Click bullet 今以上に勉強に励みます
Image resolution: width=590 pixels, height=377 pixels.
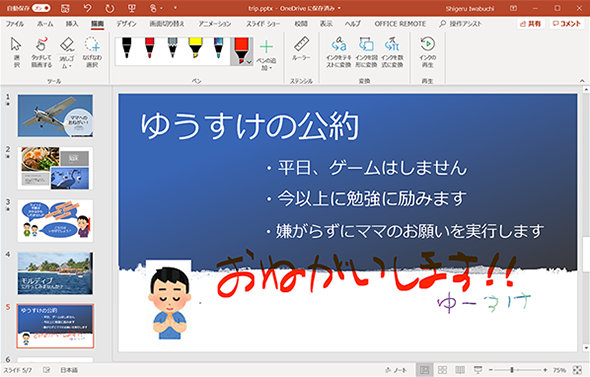point(371,198)
